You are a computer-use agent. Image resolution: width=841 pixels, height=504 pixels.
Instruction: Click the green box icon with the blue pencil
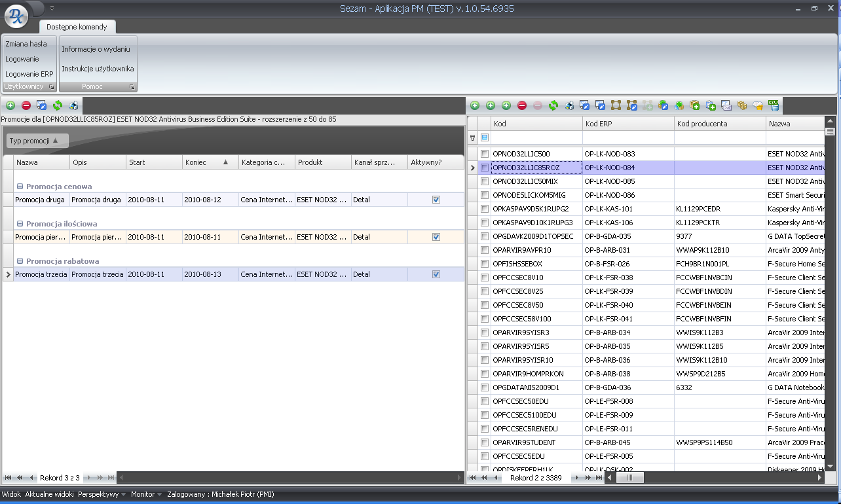pyautogui.click(x=663, y=105)
